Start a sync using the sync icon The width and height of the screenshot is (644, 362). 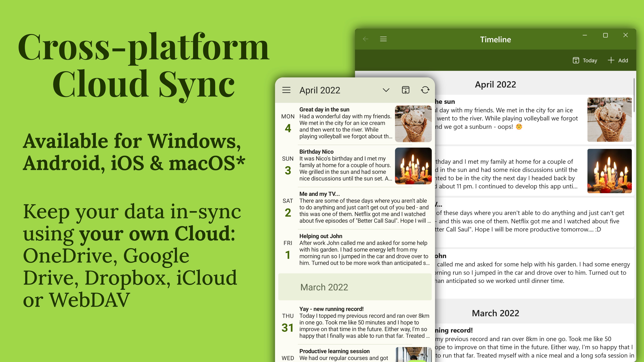pos(425,90)
